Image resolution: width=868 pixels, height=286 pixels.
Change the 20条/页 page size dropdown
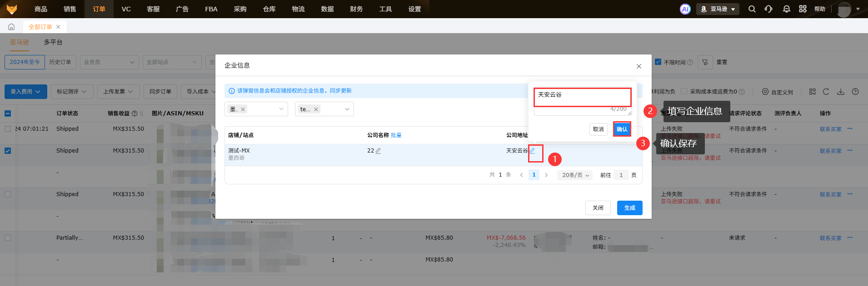coord(575,175)
